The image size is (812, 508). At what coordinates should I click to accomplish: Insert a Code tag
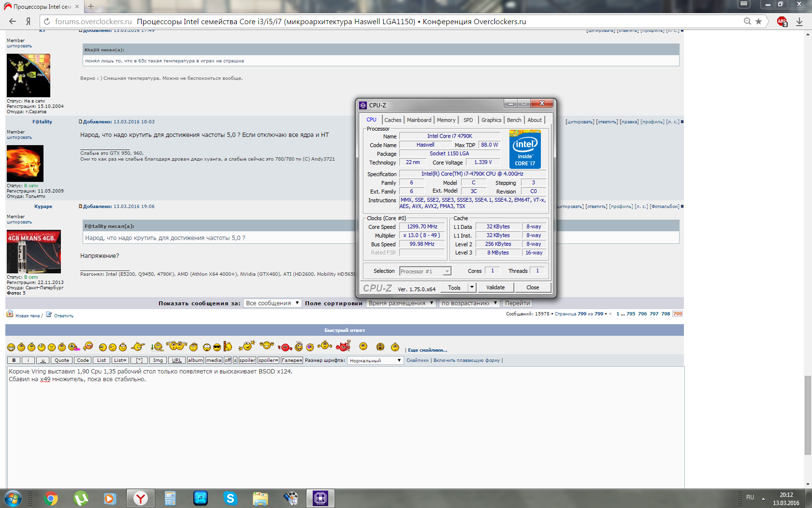point(83,360)
